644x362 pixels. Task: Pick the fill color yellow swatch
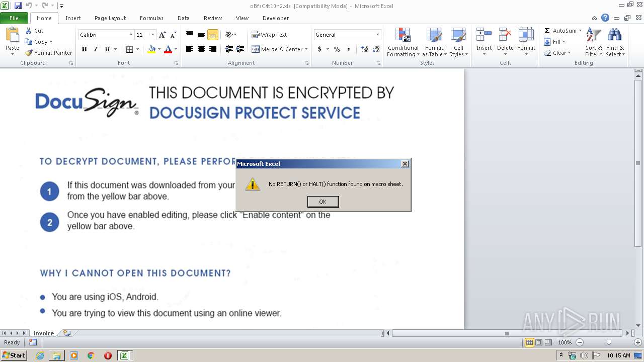151,49
